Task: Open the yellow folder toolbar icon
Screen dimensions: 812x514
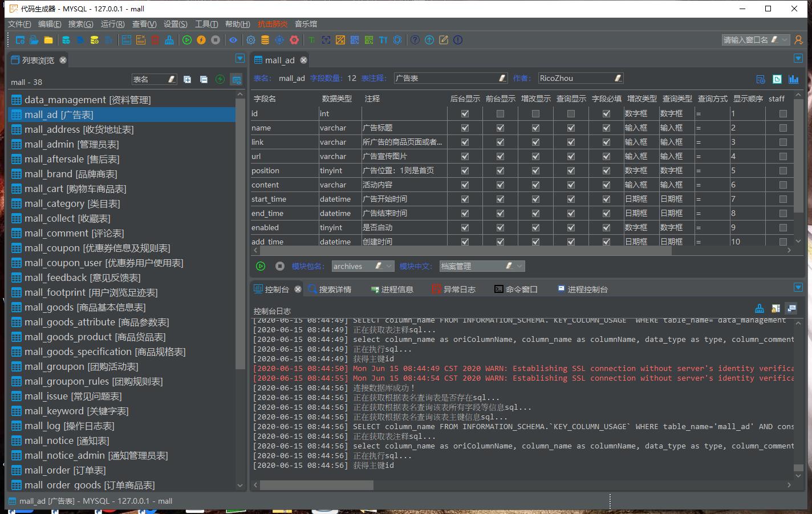Action: coord(48,40)
